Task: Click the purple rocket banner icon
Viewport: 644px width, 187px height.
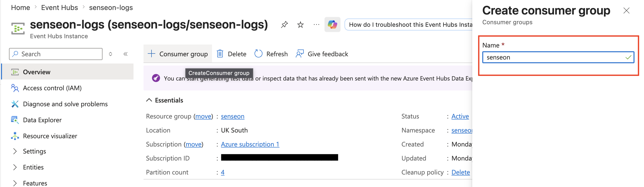Action: click(156, 78)
